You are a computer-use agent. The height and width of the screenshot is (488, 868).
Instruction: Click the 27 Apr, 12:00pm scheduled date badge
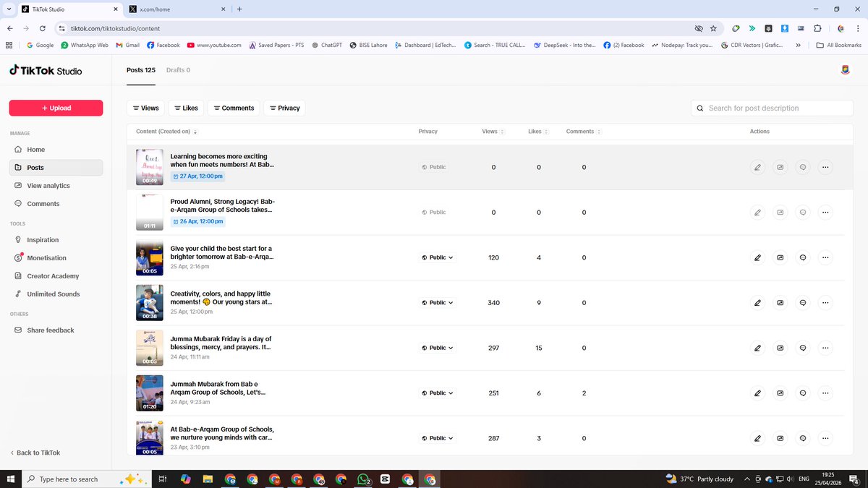(x=197, y=176)
